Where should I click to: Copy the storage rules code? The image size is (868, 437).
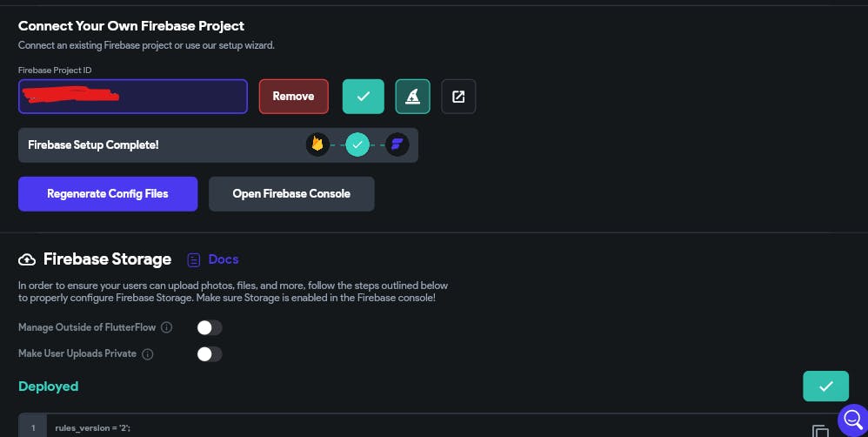[820, 432]
